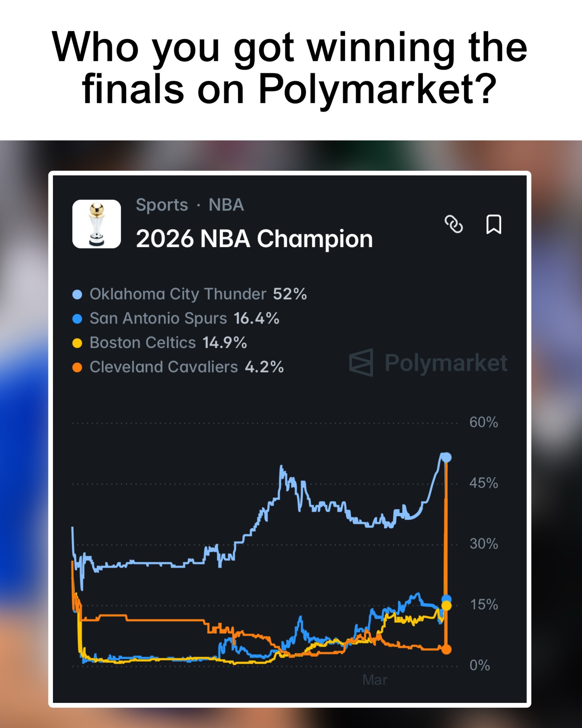Open the NBA category link
The image size is (582, 728).
coord(226,205)
